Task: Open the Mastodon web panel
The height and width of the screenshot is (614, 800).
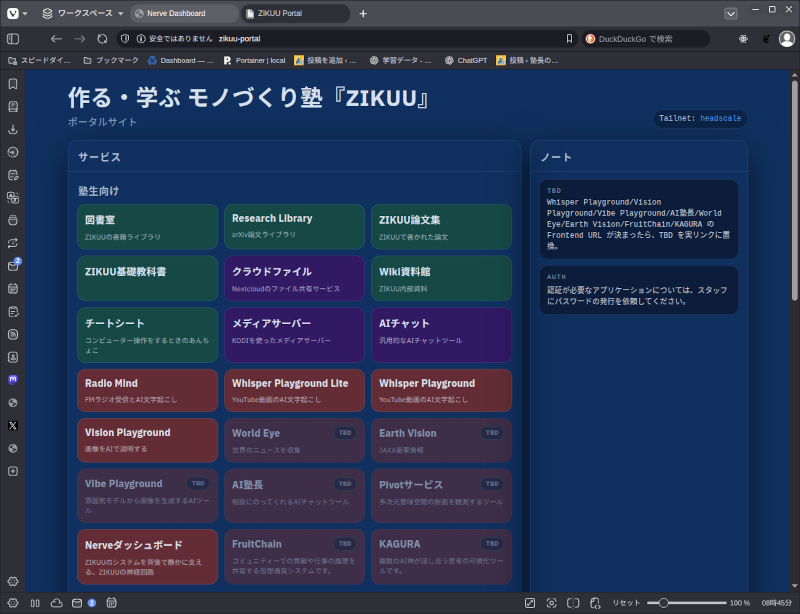Action: tap(13, 380)
